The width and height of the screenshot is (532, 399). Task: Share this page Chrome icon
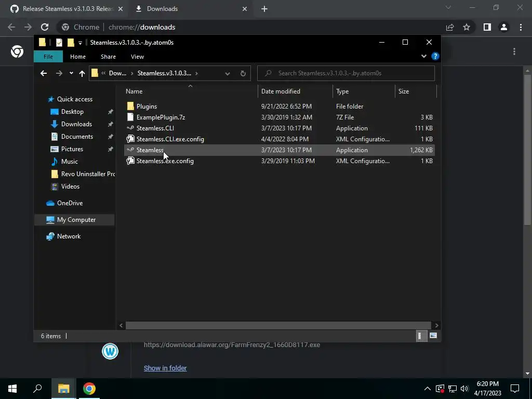coord(450,27)
